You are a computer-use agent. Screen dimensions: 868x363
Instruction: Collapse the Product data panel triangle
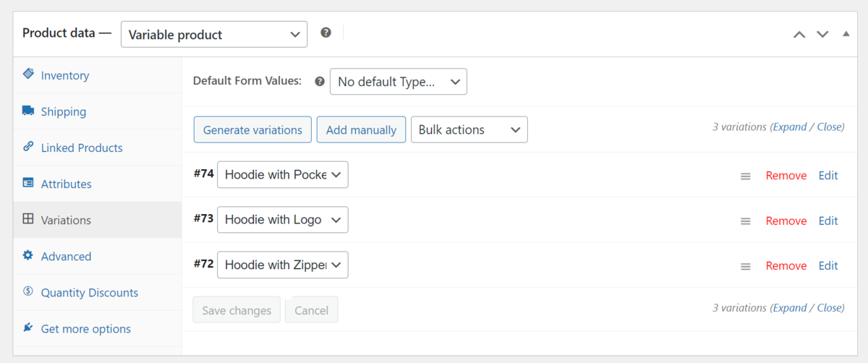[846, 33]
